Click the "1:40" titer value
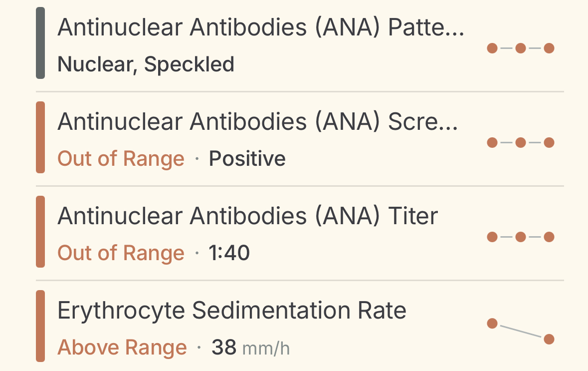Screen dimensions: 588x371 pyautogui.click(x=229, y=253)
